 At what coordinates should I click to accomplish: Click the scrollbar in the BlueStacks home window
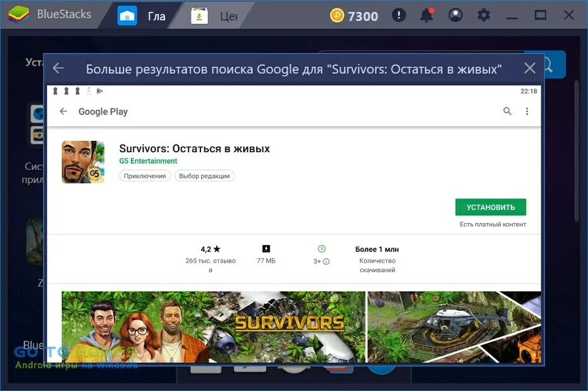tap(577, 150)
